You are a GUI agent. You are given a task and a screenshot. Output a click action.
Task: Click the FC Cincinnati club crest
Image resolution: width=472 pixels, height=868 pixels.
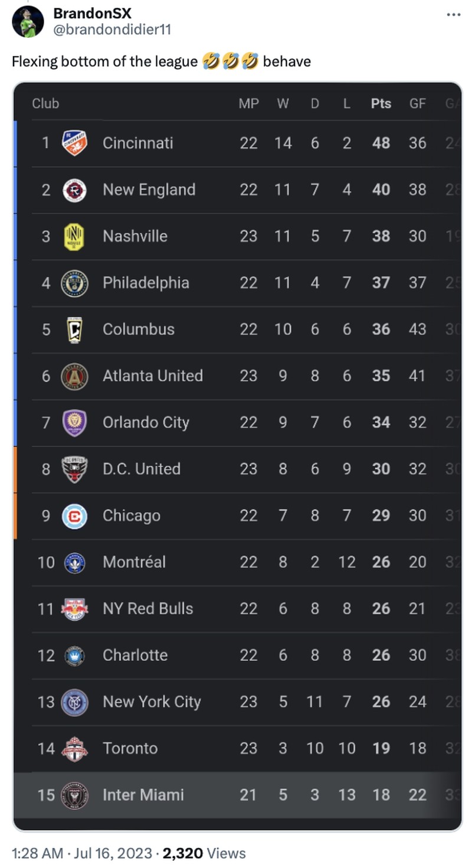pos(75,143)
